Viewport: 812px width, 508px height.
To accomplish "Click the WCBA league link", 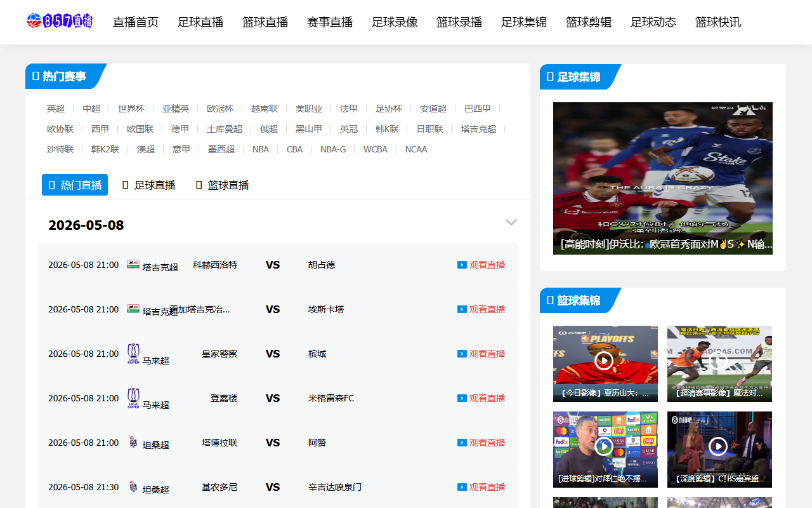I will 376,149.
